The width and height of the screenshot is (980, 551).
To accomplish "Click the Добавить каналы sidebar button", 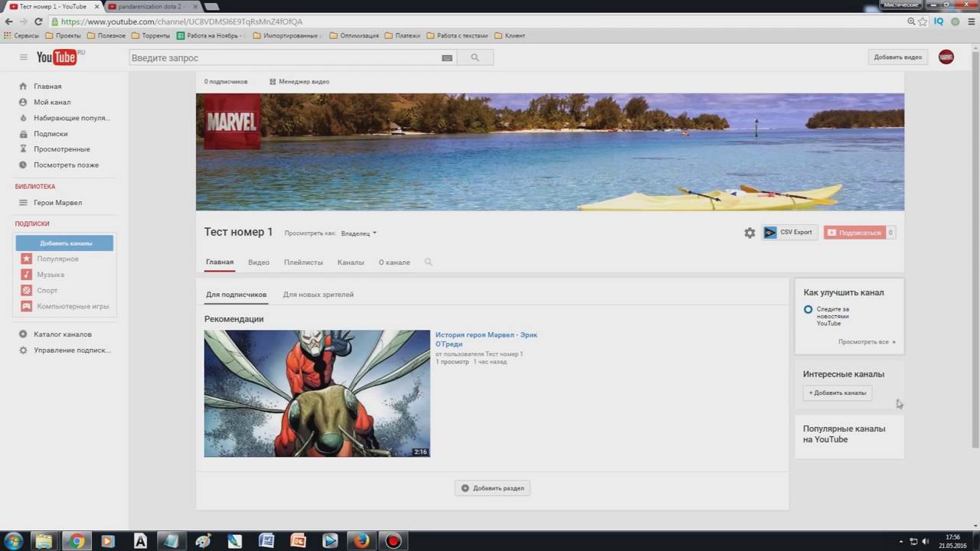I will coord(64,243).
